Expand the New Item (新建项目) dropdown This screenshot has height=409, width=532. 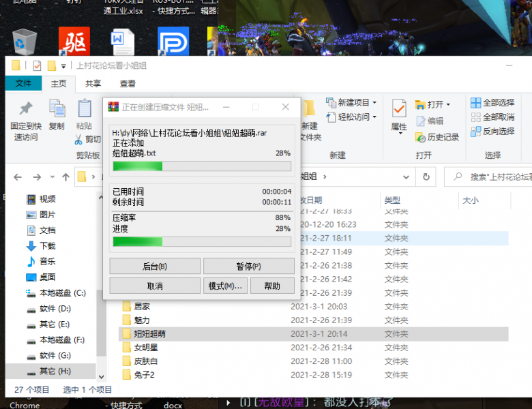[x=374, y=103]
